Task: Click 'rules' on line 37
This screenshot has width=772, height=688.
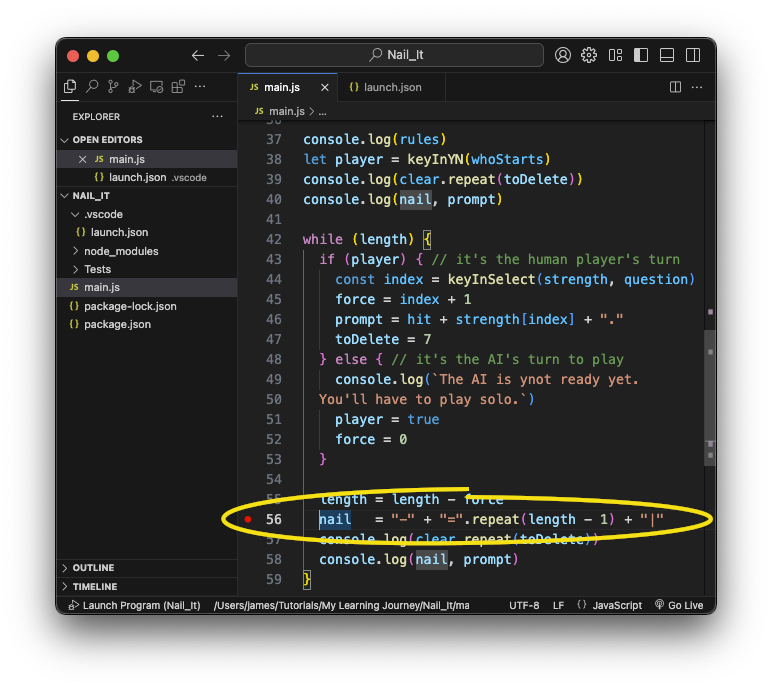Action: [x=419, y=139]
